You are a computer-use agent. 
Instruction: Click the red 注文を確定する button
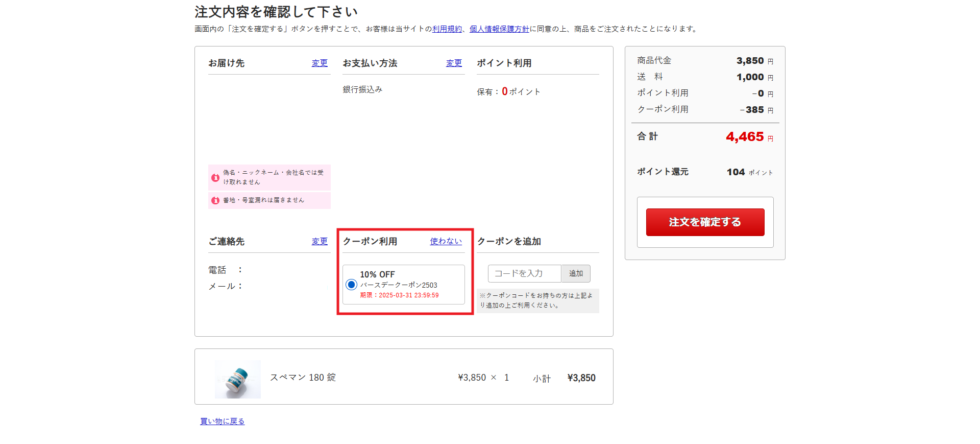coord(705,222)
